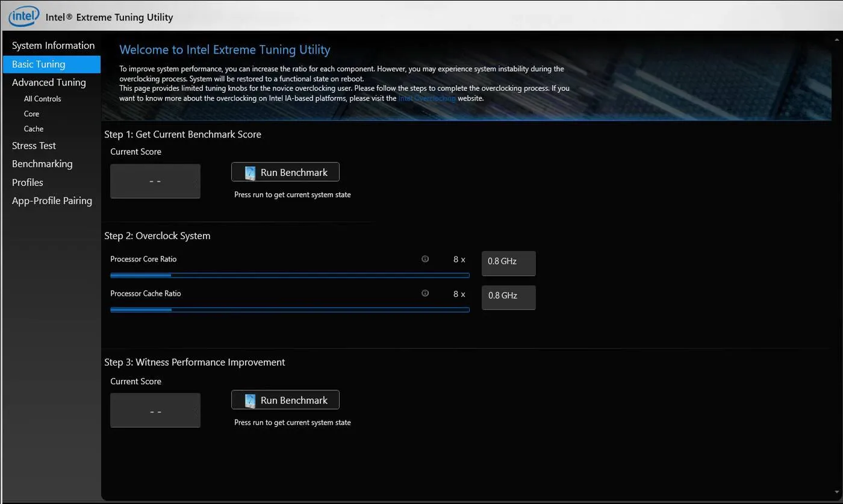
Task: Click the Cache Ratio 8 x multiplier value
Action: pos(459,294)
